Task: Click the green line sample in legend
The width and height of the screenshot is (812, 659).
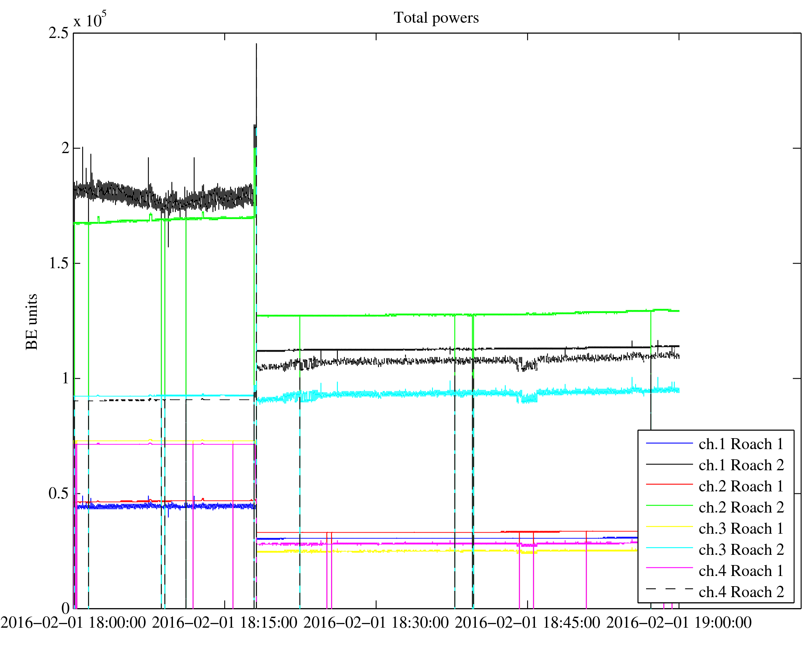Action: [669, 506]
